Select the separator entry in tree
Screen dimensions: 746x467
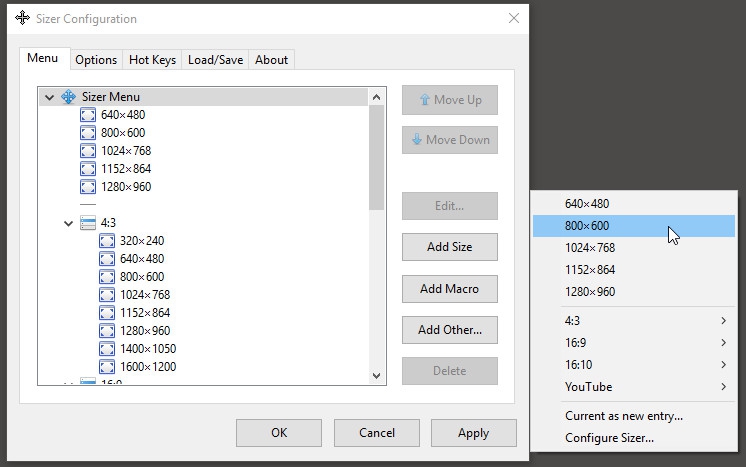point(88,204)
